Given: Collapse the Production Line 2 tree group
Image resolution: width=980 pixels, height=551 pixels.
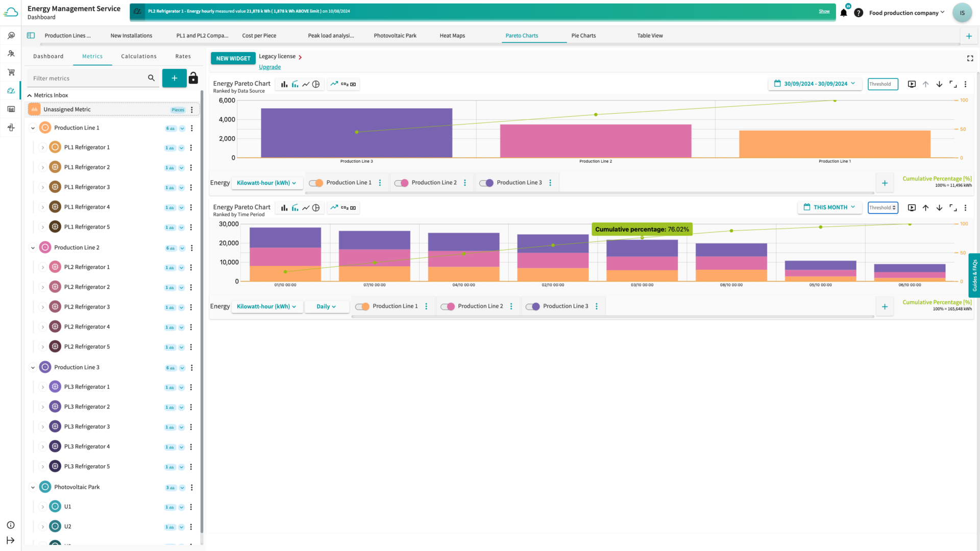Looking at the screenshot, I should coord(33,248).
